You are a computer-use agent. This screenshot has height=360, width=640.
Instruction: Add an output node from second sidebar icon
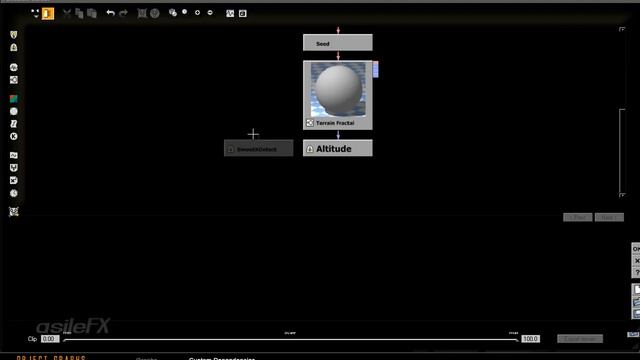14,47
